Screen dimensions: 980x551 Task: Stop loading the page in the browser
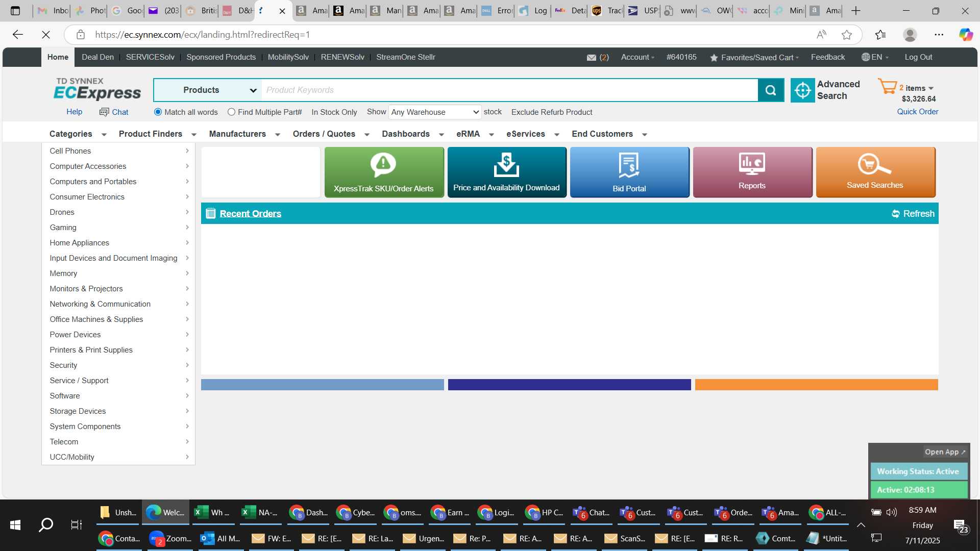[x=46, y=35]
